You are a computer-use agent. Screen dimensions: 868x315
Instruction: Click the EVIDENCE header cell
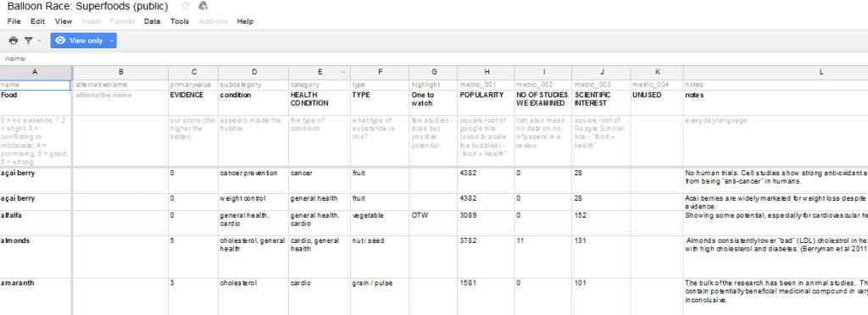click(193, 102)
